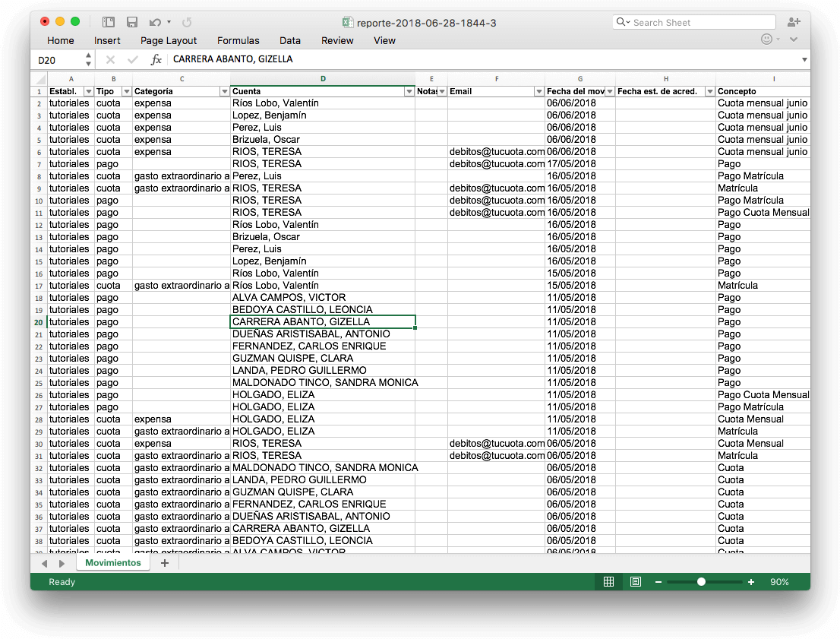Open the Establ. column filter dropdown
The width and height of the screenshot is (840, 639).
[89, 92]
